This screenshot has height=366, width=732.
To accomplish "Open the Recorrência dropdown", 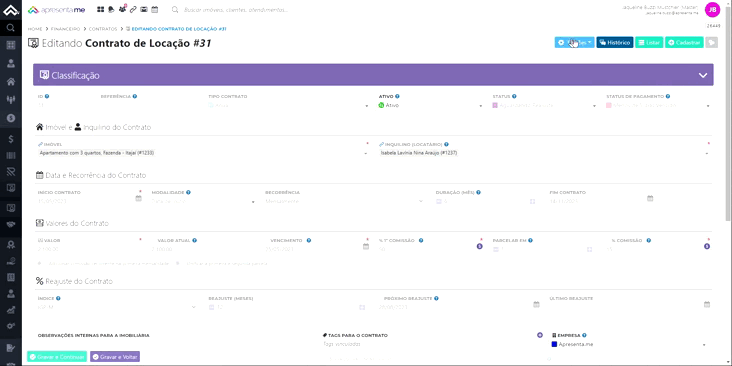I will tap(345, 202).
